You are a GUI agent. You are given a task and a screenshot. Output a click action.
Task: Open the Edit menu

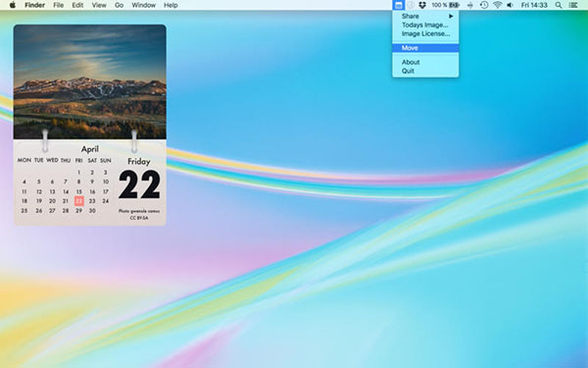(77, 5)
